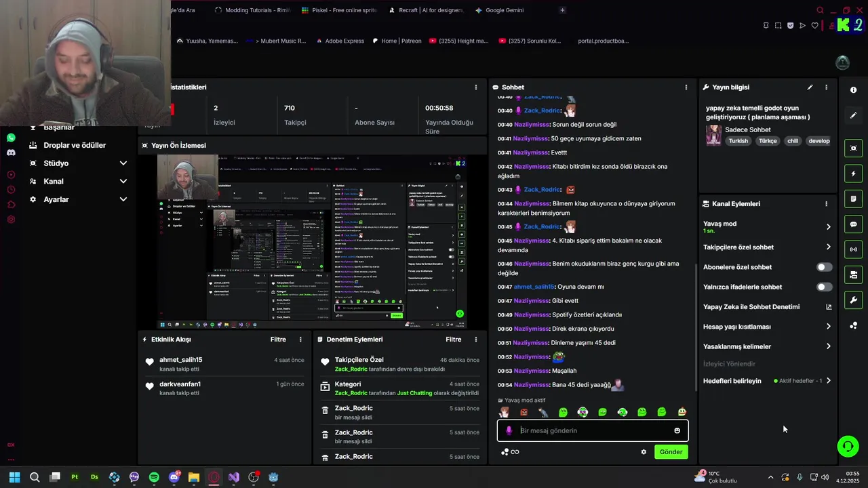The width and height of the screenshot is (868, 488).
Task: Open Home | Patreon bookmark
Action: point(395,41)
